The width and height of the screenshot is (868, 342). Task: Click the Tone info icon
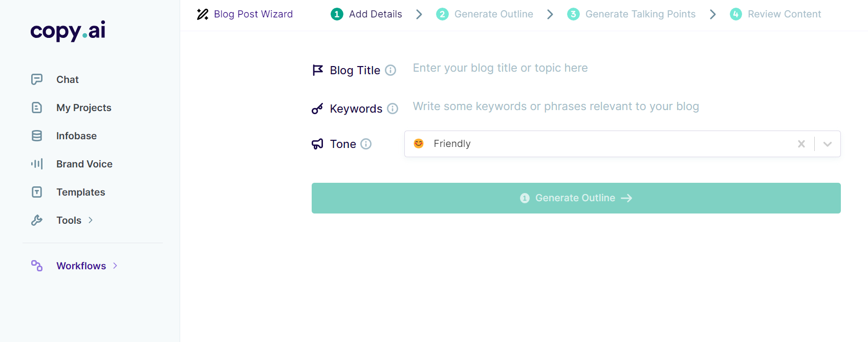coord(366,144)
